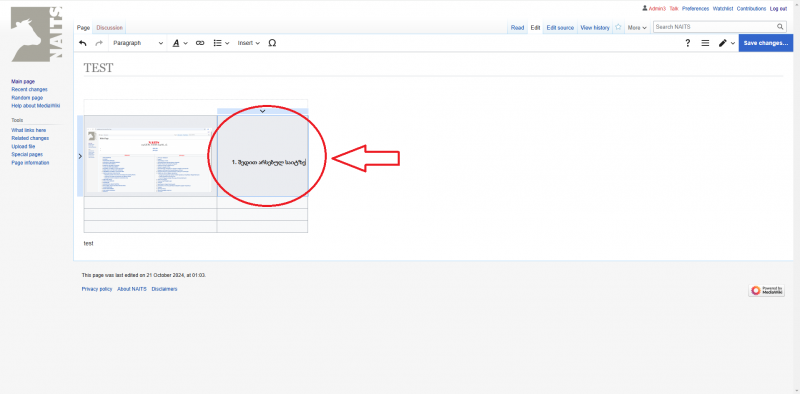Screen dimensions: 800x394
Task: Open Related changes
Action: point(30,138)
